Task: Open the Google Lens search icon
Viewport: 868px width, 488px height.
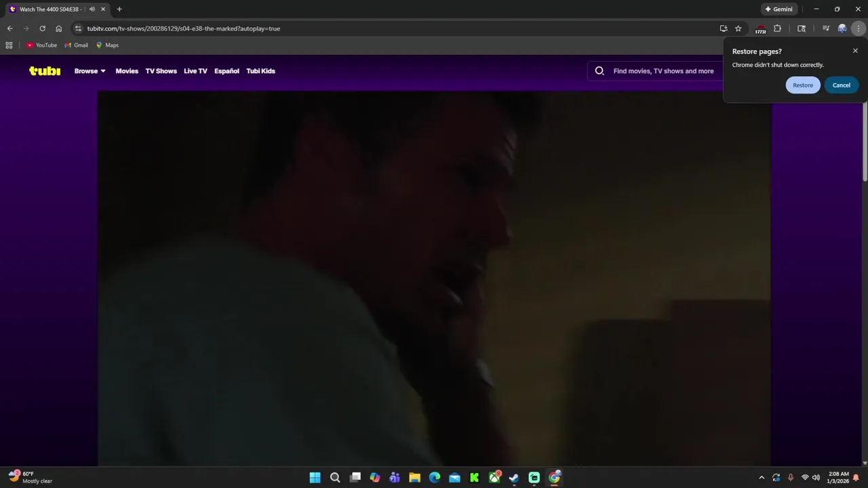Action: 802,28
